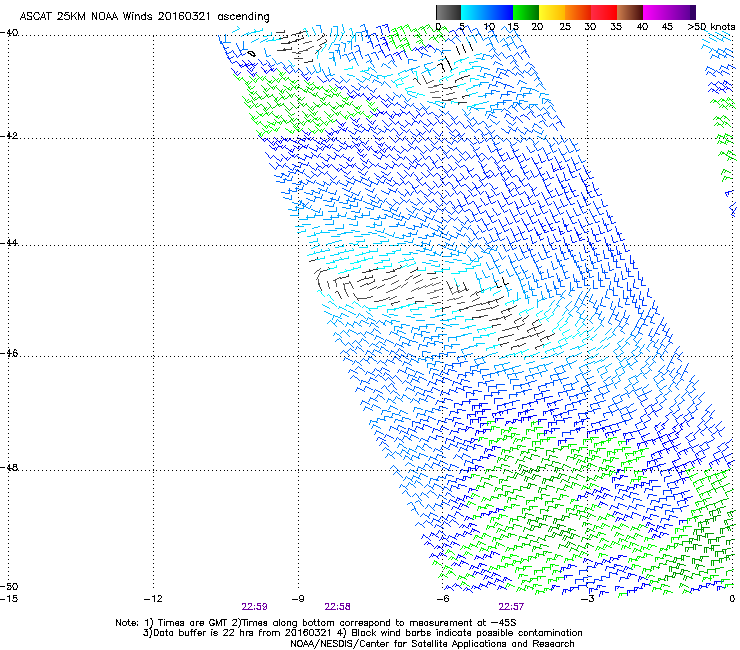The height and width of the screenshot is (650, 740).
Task: Click the dark purple >50 knots legend segment
Action: pos(692,12)
